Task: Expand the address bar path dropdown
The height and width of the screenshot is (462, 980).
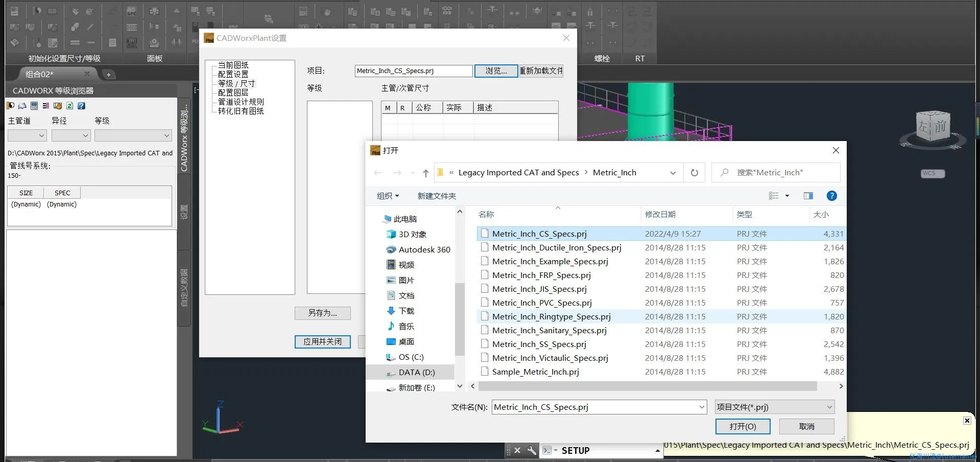Action: (673, 173)
